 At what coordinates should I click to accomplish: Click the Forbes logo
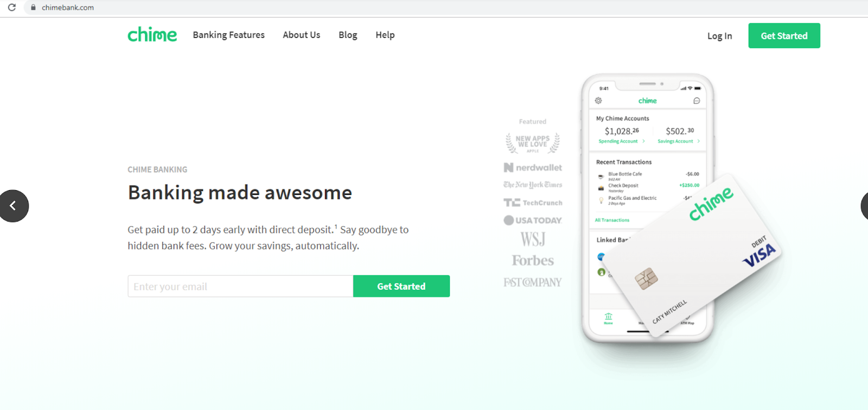coord(533,261)
